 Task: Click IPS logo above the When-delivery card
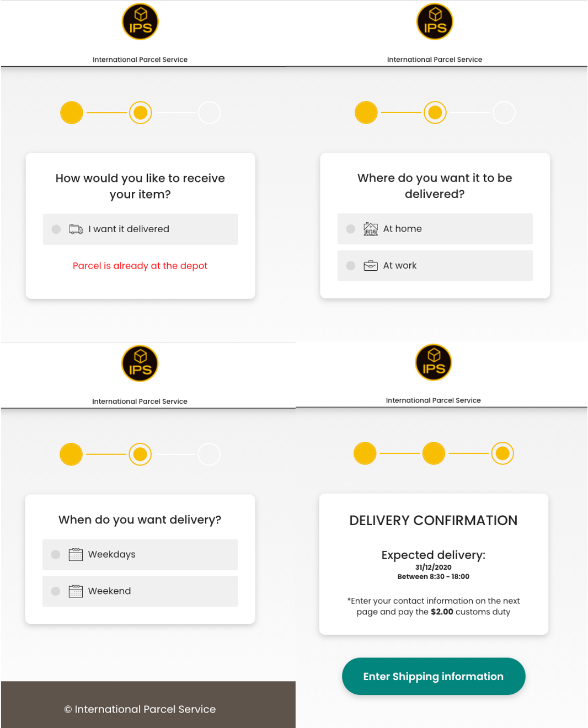tap(140, 363)
